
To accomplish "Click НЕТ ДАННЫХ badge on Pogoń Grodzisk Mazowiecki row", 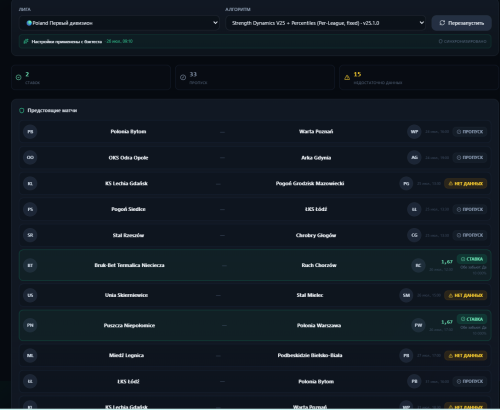I will [x=466, y=183].
